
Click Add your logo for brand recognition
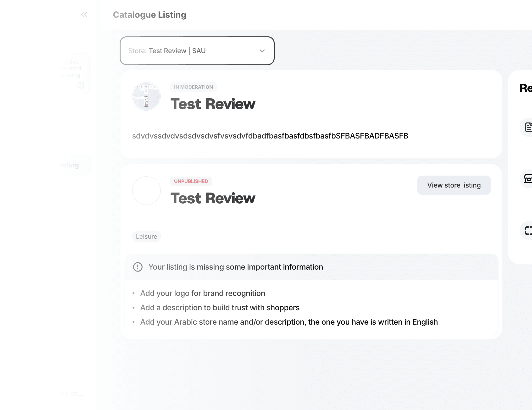tap(202, 293)
